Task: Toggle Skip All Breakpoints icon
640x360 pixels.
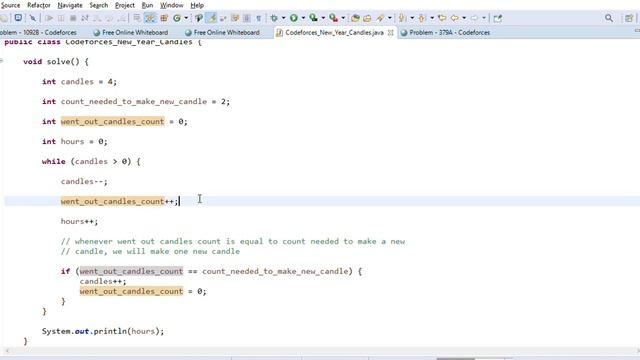Action: pyautogui.click(x=33, y=18)
